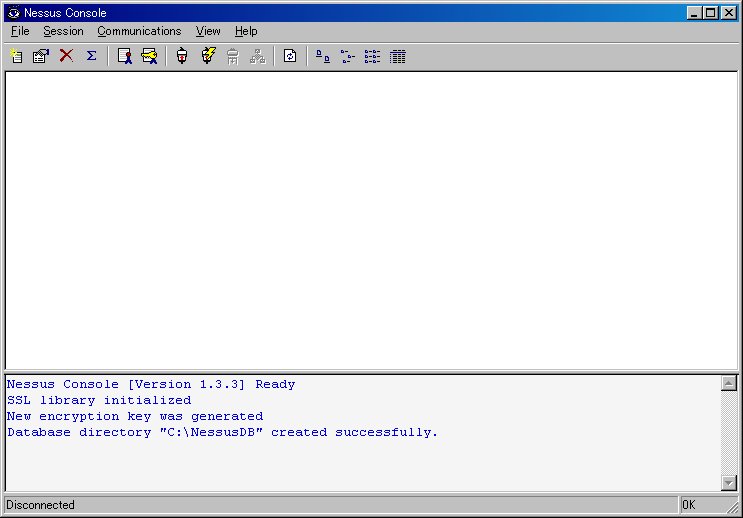Click the sigma summary toolbar icon
The image size is (743, 518).
point(91,55)
